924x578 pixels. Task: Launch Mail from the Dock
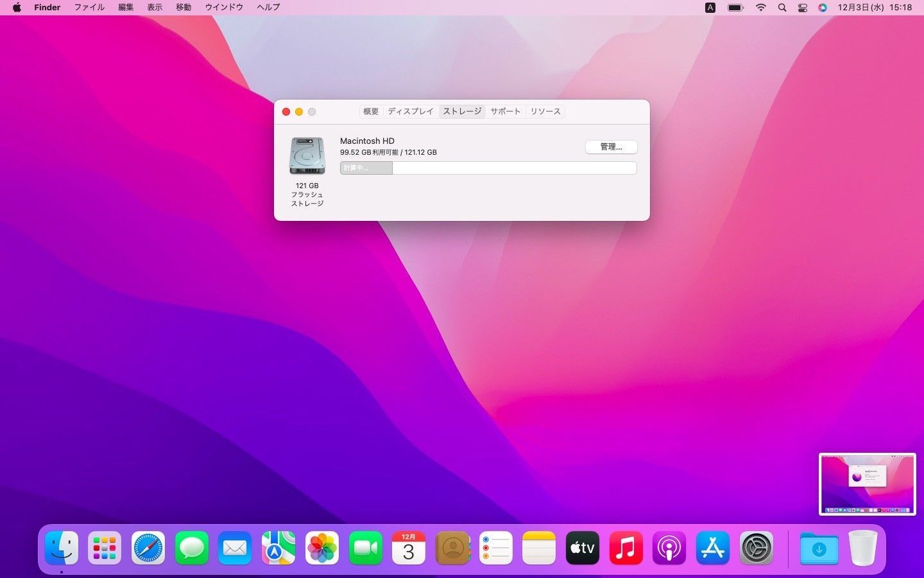[234, 547]
